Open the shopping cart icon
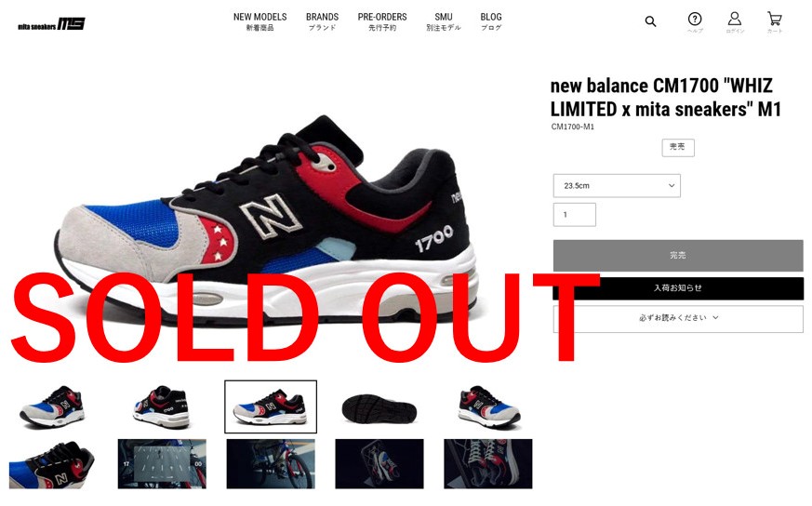812x506 pixels. coord(774,22)
